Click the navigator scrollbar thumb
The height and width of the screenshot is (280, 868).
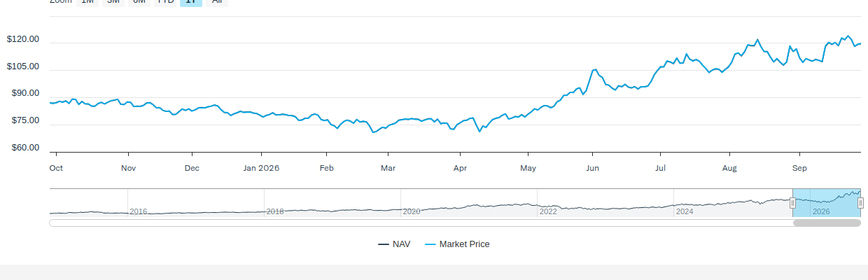827,223
